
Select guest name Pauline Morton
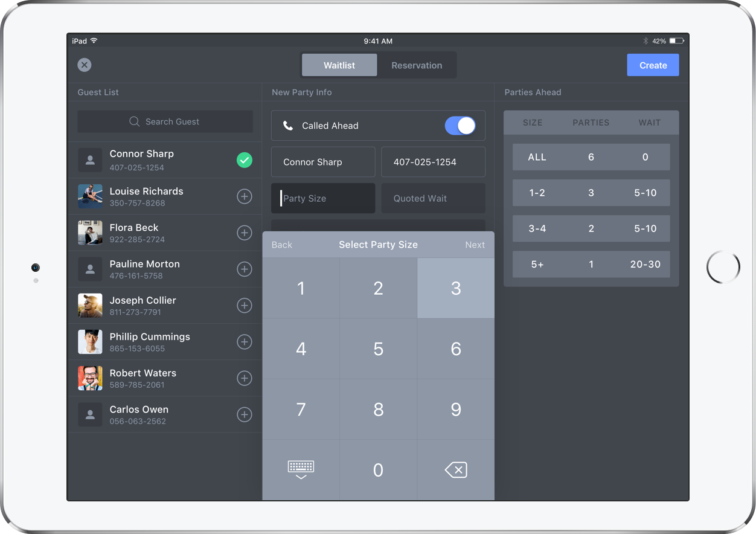[x=144, y=264]
